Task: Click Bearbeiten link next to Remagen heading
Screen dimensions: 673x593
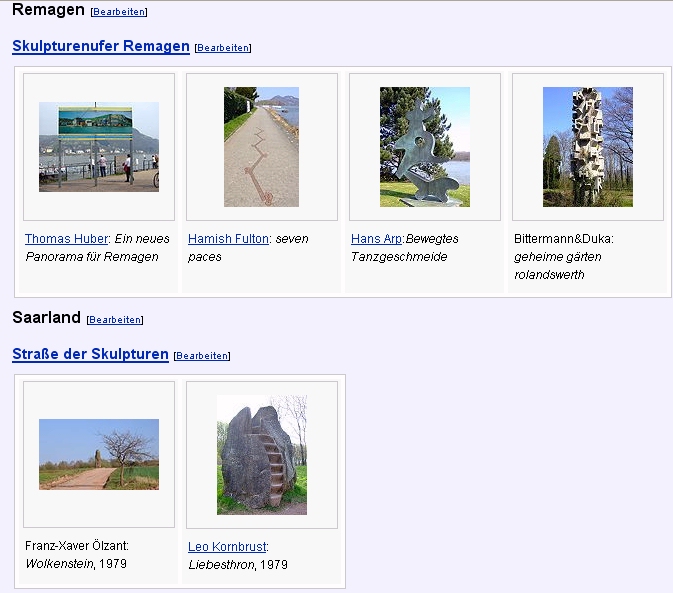Action: (x=119, y=12)
